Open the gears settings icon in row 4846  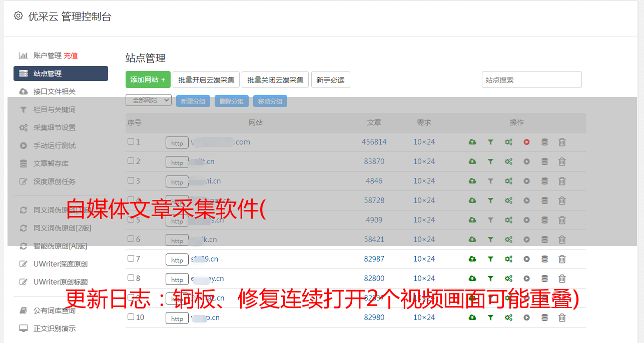pos(508,181)
